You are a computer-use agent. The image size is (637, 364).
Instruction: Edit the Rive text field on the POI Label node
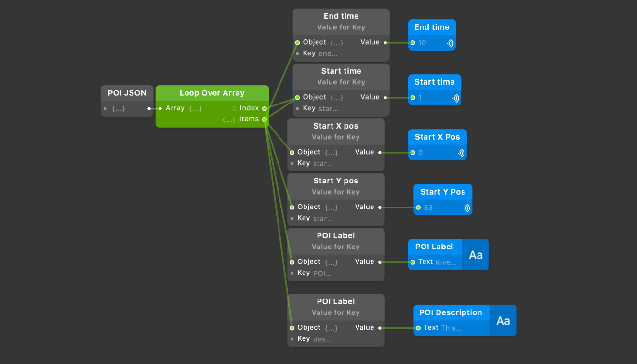click(447, 262)
